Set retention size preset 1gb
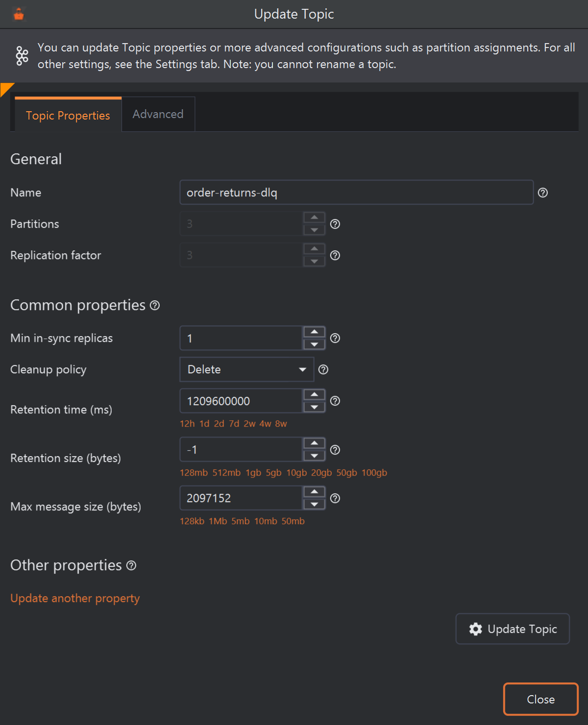 253,473
